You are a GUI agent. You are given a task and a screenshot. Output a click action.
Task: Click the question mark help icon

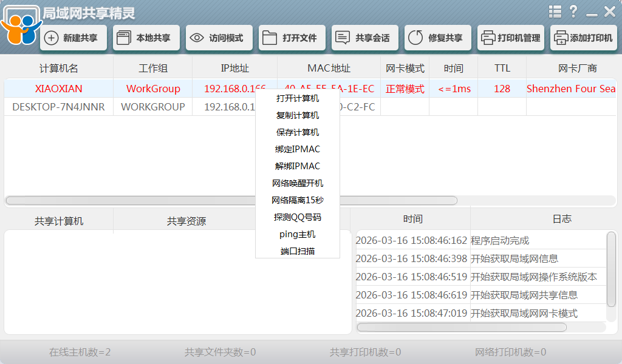pos(573,12)
